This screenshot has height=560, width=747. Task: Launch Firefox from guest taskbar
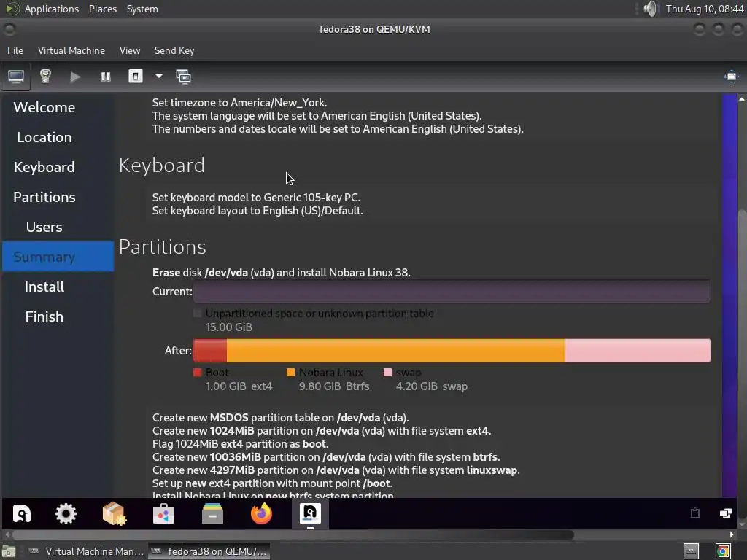pos(262,514)
